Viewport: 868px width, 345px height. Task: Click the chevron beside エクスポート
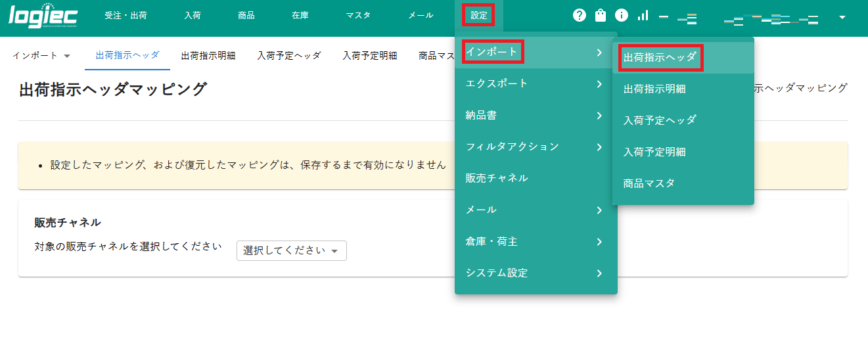click(x=599, y=83)
